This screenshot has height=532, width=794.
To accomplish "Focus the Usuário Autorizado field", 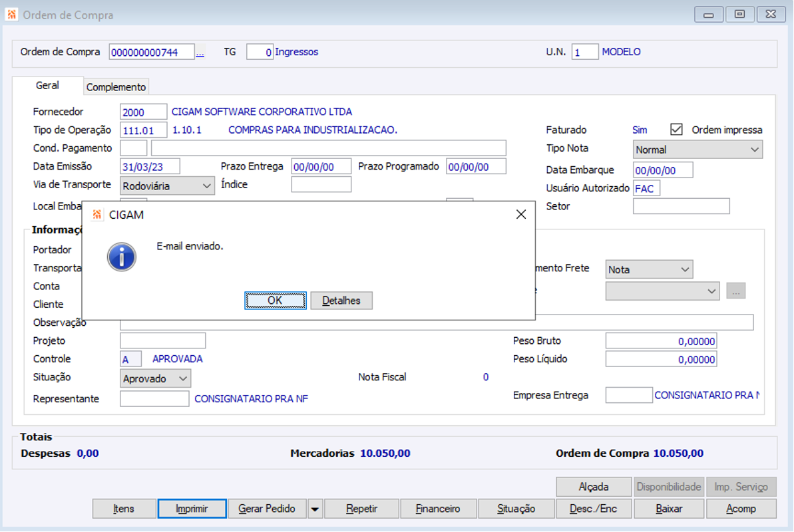I will click(647, 188).
